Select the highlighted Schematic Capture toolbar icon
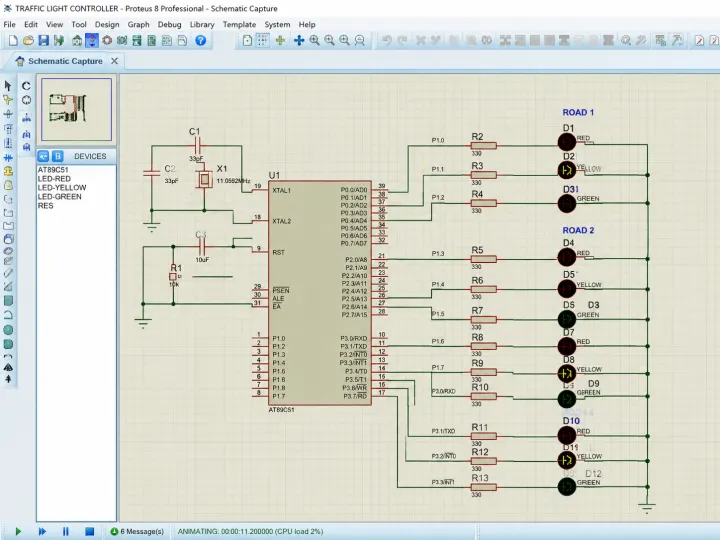 coord(92,40)
